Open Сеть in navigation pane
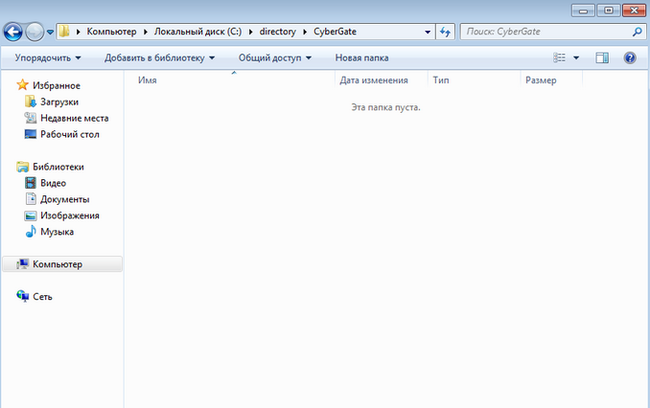Image resolution: width=650 pixels, height=408 pixels. pyautogui.click(x=42, y=297)
